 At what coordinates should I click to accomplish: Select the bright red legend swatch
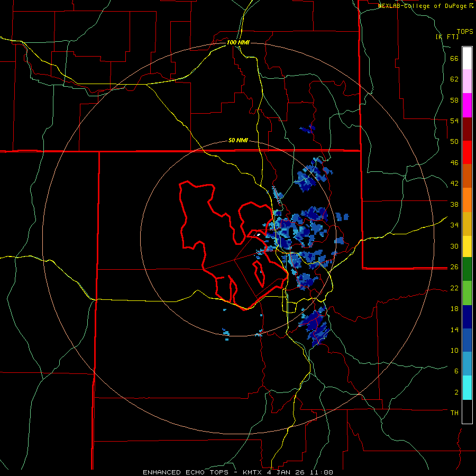tap(467, 152)
